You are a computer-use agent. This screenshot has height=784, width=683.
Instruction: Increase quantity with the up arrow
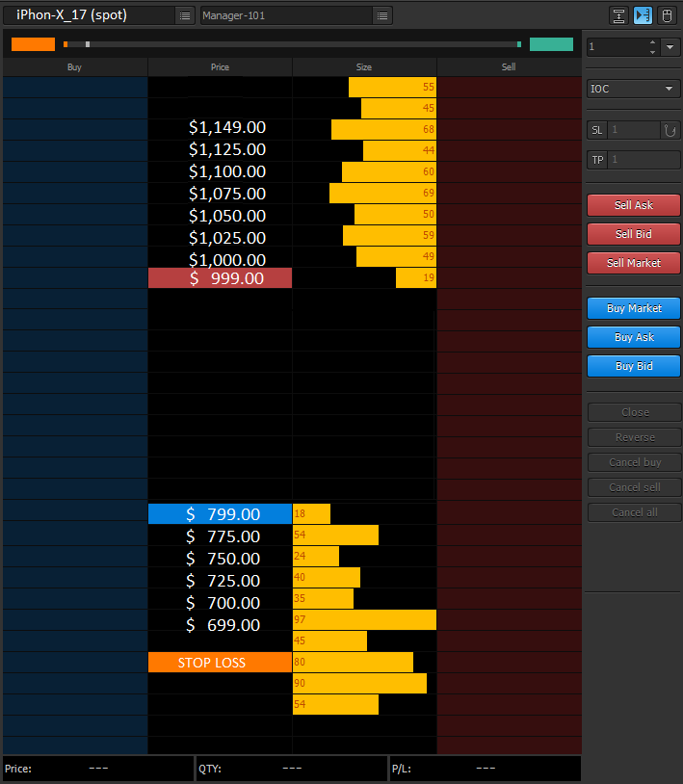(652, 42)
